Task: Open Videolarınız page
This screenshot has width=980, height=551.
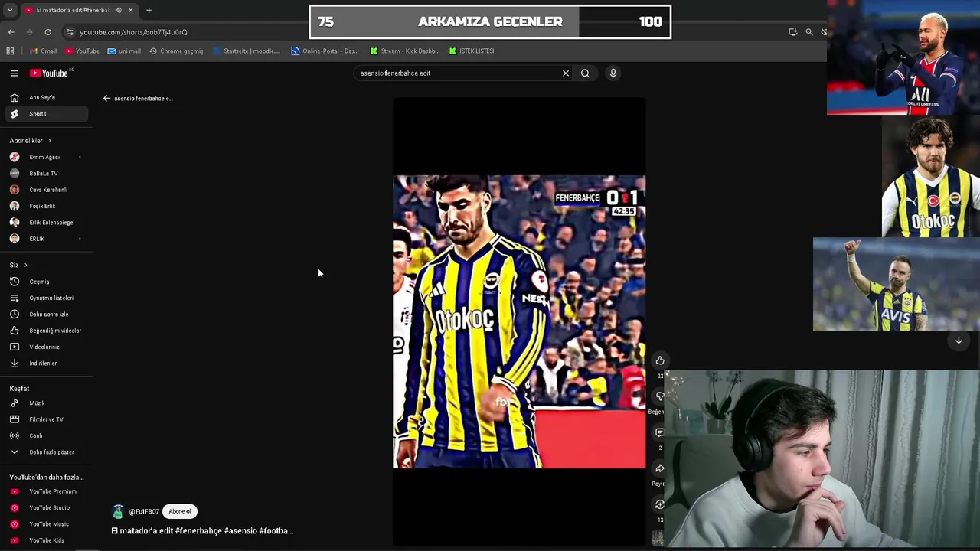Action: click(x=46, y=347)
